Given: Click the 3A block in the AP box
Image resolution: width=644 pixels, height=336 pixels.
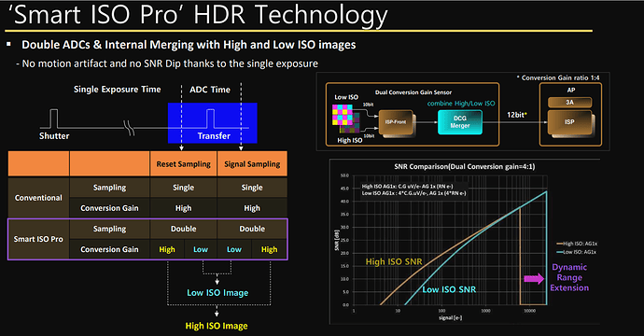Looking at the screenshot, I should (569, 103).
